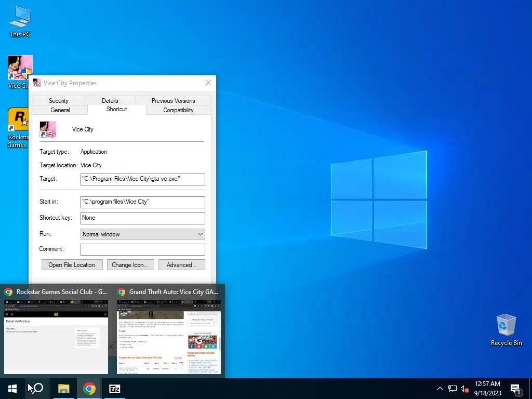Click the Show desktop strip at taskbar end
The height and width of the screenshot is (399, 532).
pyautogui.click(x=530, y=389)
